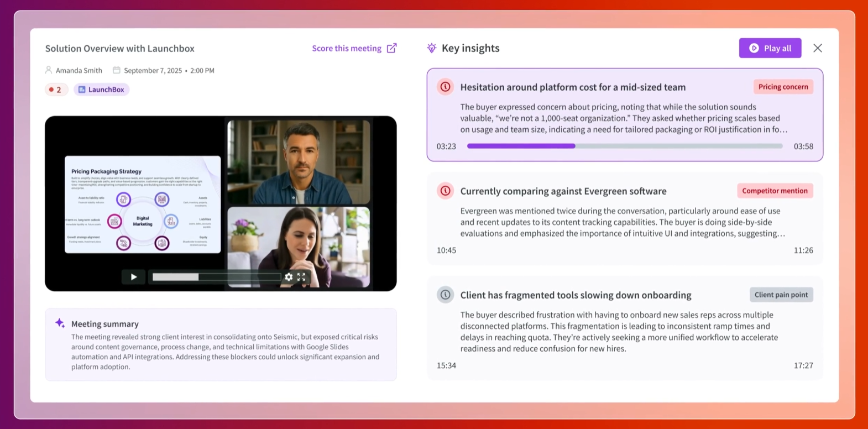Click the 03:23 start timestamp
The height and width of the screenshot is (429, 868).
[x=446, y=147]
